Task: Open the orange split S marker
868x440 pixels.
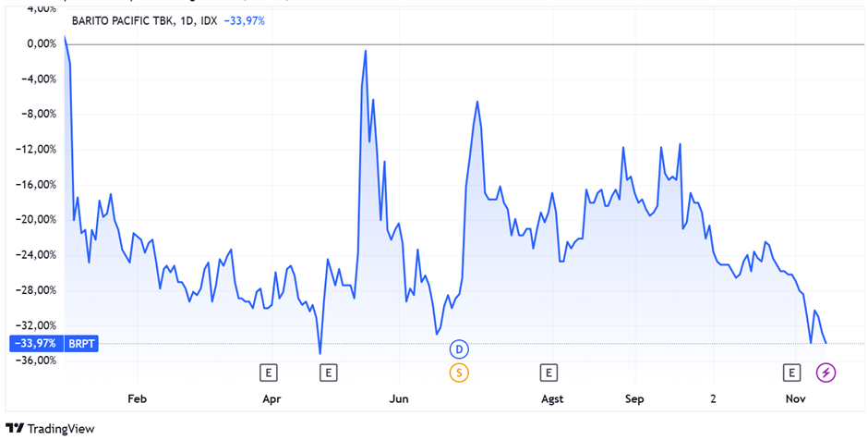Action: click(x=458, y=373)
